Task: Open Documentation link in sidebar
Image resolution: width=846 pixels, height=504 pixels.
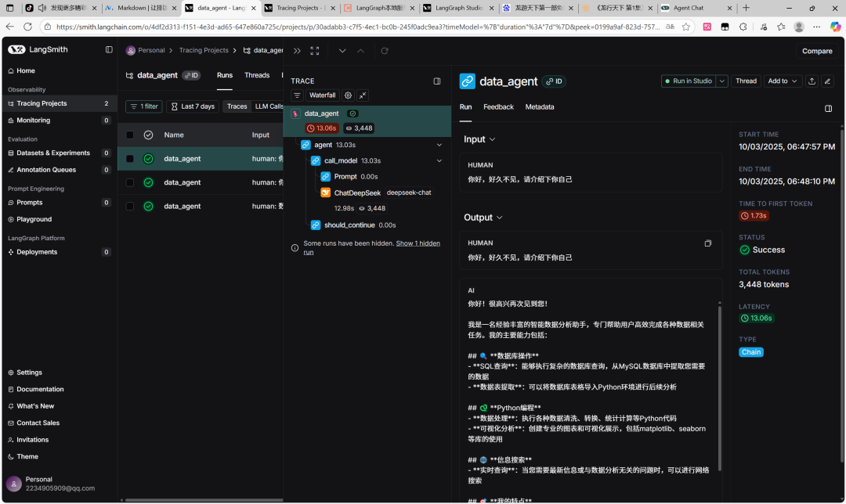Action: pyautogui.click(x=40, y=389)
